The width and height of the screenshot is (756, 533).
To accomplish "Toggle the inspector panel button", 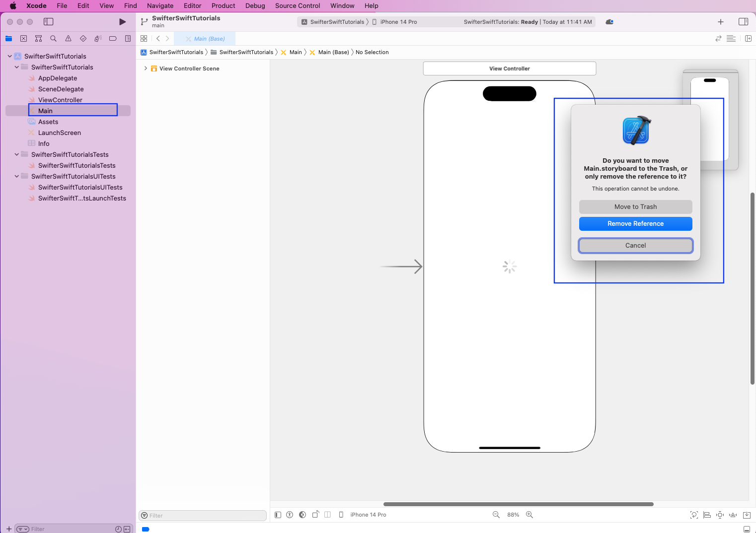I will (x=743, y=22).
